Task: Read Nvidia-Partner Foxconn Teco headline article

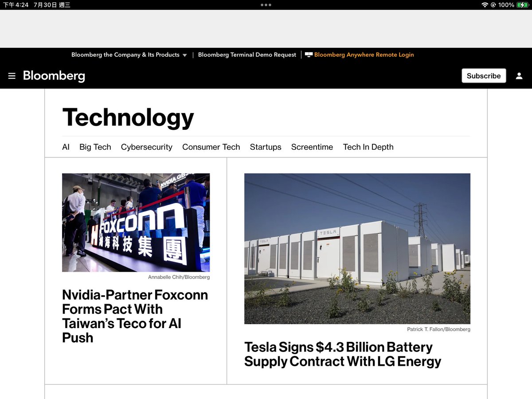Action: tap(135, 316)
